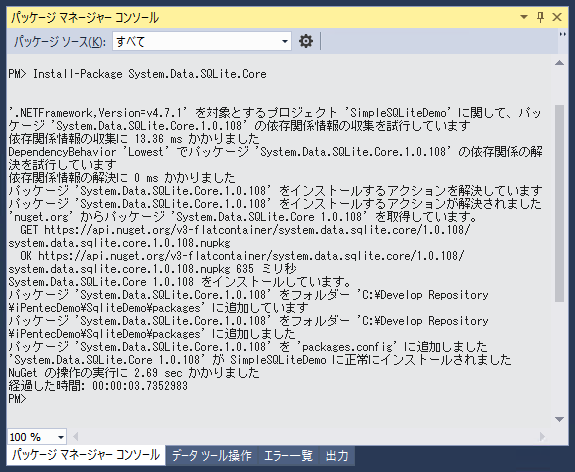Image resolution: width=575 pixels, height=472 pixels.
Task: Click the GET https://api.nuget.org URL line
Action: (245, 230)
